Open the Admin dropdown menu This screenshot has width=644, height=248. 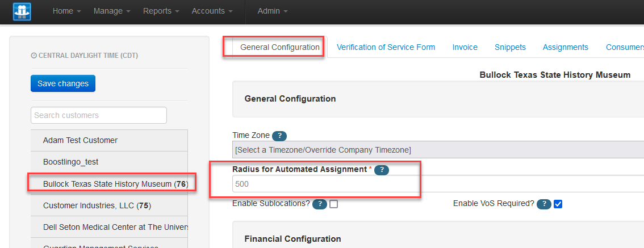click(x=272, y=11)
